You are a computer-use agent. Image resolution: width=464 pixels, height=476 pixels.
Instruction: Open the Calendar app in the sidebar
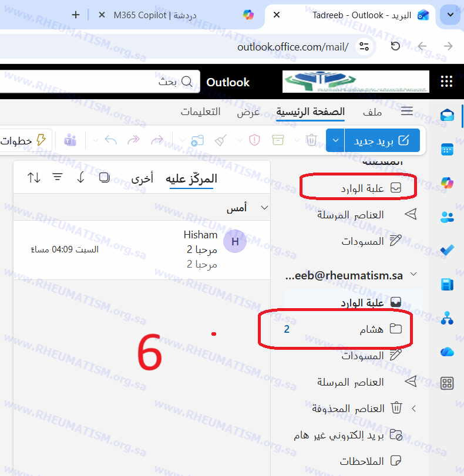point(448,149)
